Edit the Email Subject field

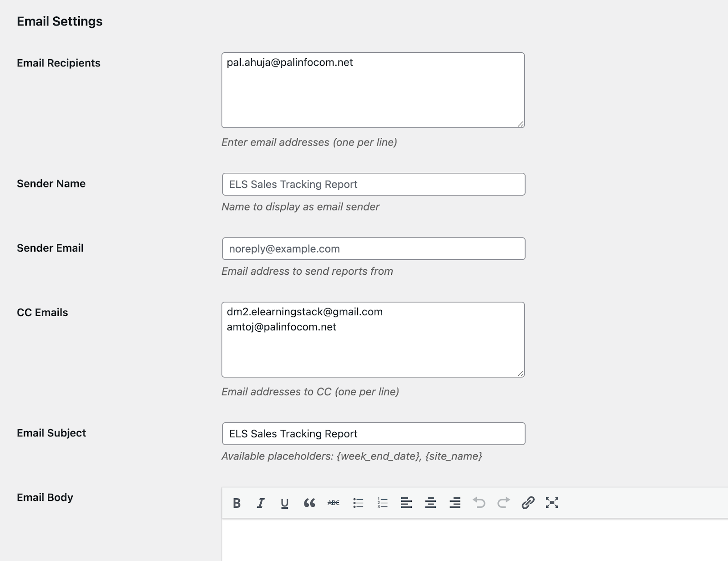pos(373,434)
